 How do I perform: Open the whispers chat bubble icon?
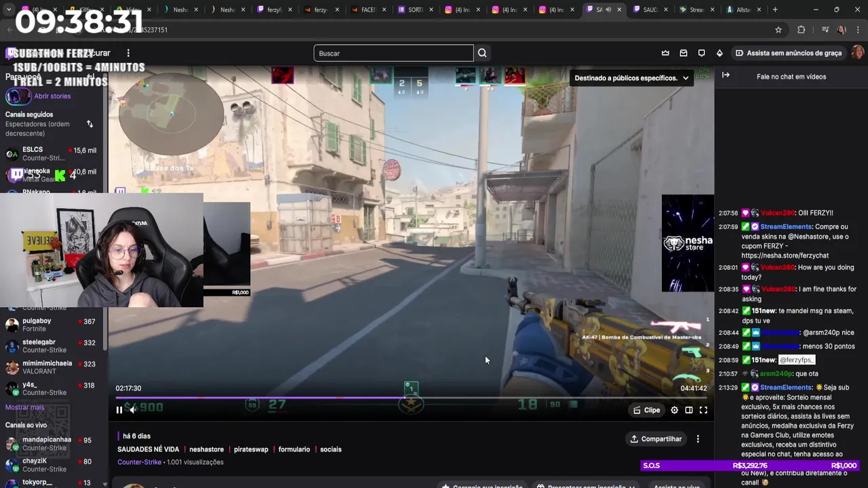pos(701,53)
